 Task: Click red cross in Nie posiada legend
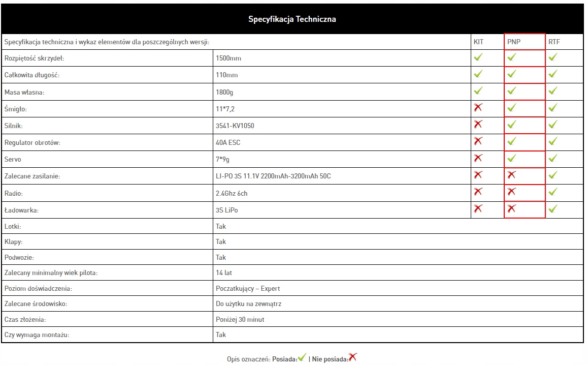tap(352, 357)
